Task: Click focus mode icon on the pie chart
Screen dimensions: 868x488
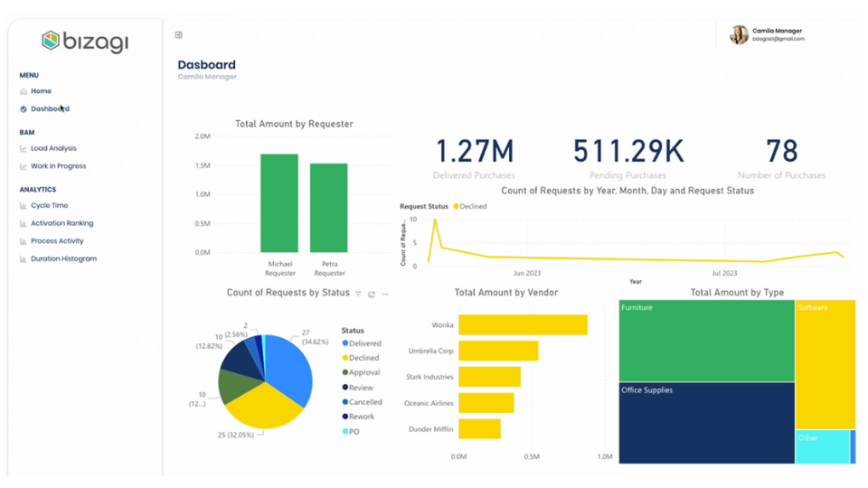Action: (x=372, y=294)
